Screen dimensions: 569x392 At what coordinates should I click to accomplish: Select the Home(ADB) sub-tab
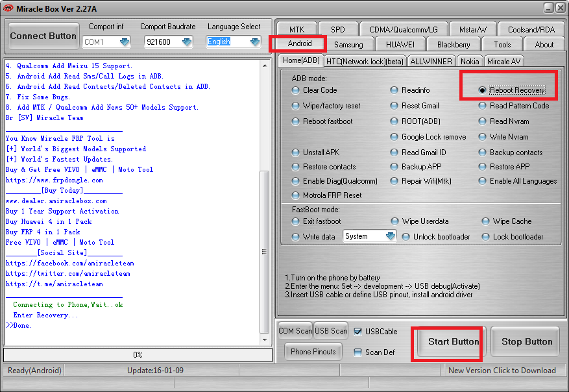pyautogui.click(x=301, y=60)
